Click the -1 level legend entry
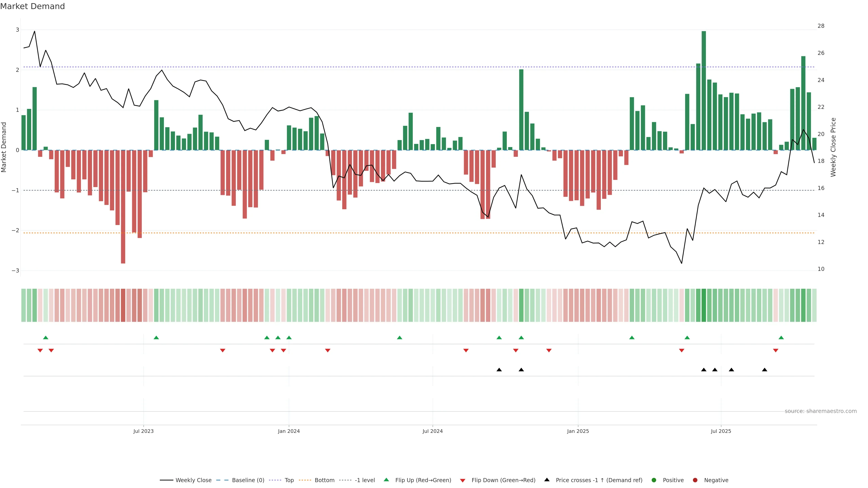 pyautogui.click(x=364, y=480)
